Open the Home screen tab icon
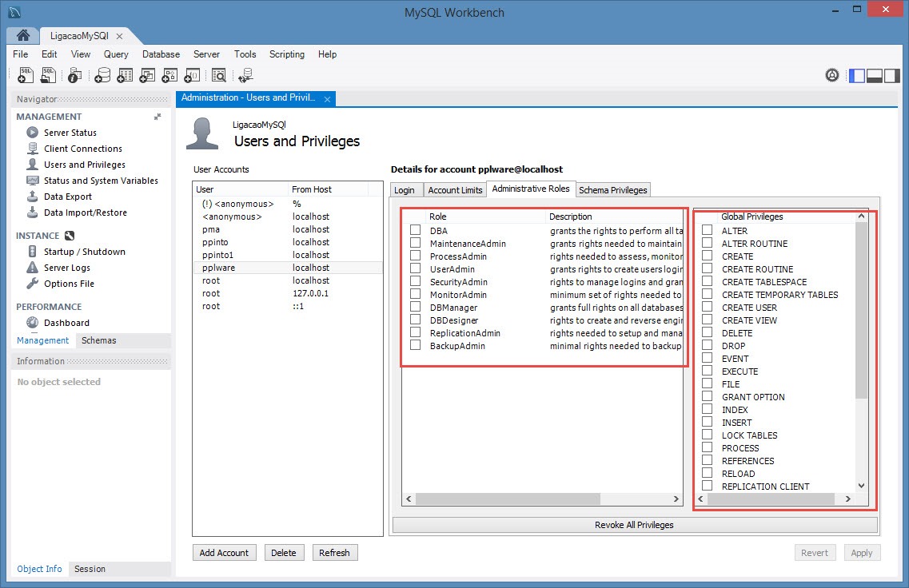The height and width of the screenshot is (588, 909). coord(23,36)
